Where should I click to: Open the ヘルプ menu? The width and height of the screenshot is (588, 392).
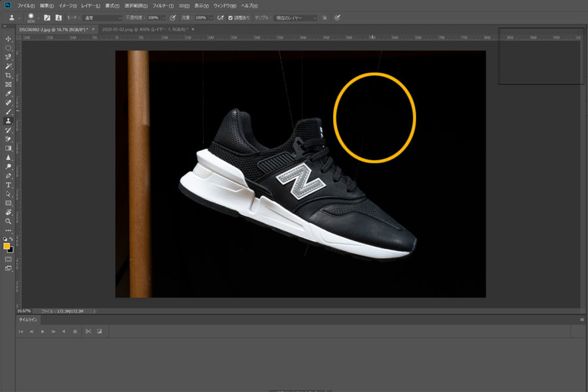[250, 6]
